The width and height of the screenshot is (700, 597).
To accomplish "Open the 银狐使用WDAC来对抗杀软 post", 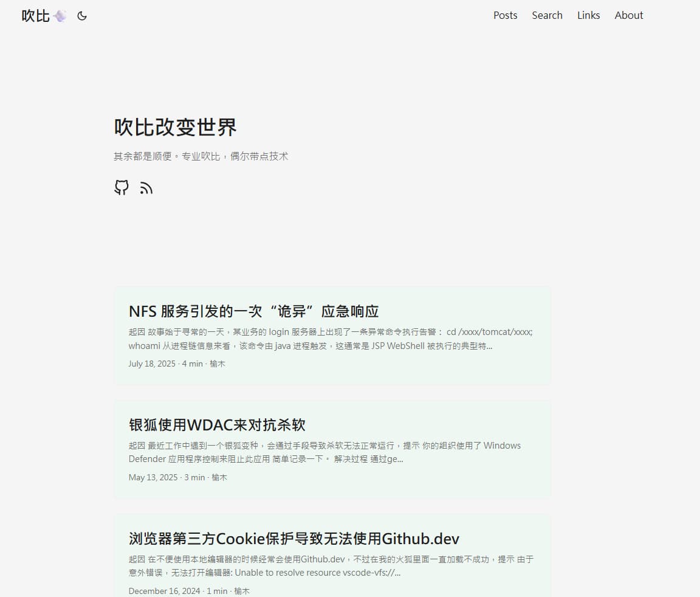I will click(x=218, y=425).
